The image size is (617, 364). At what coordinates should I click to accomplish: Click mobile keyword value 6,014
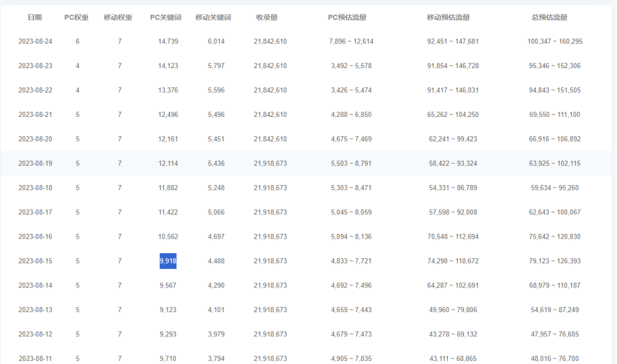click(216, 42)
